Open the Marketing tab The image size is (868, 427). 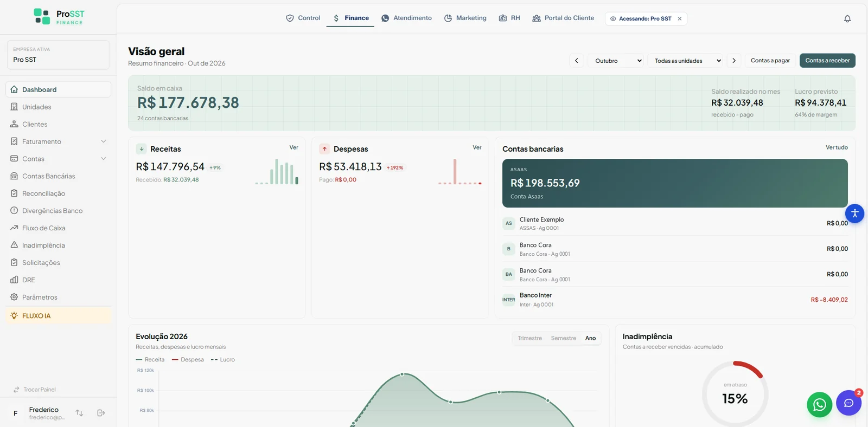click(x=465, y=18)
